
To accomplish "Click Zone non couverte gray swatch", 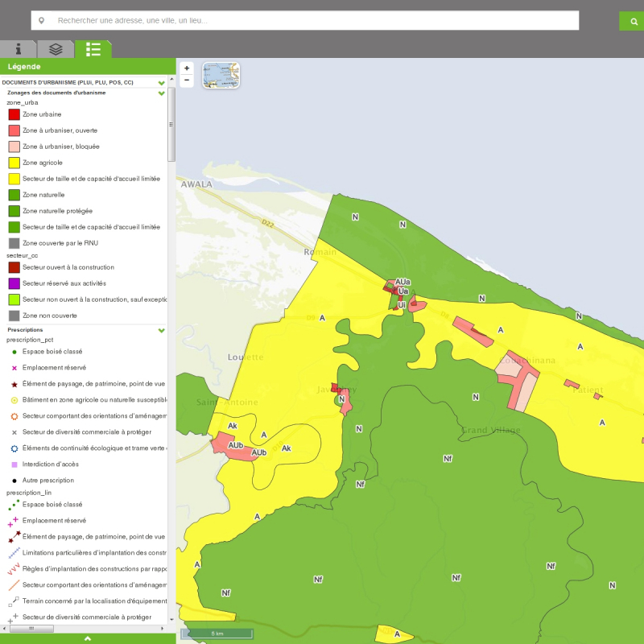I will 14,316.
